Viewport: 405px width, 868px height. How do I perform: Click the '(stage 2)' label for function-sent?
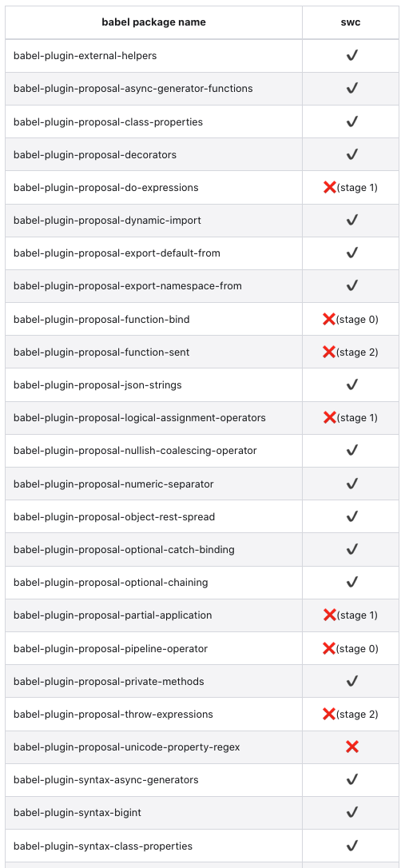(357, 352)
